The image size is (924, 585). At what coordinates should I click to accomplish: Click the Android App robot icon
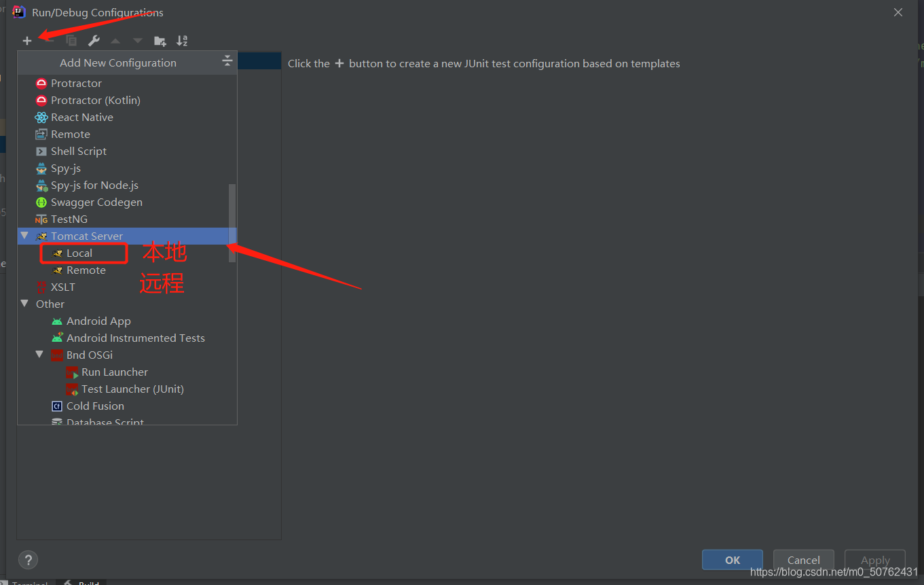coord(57,321)
